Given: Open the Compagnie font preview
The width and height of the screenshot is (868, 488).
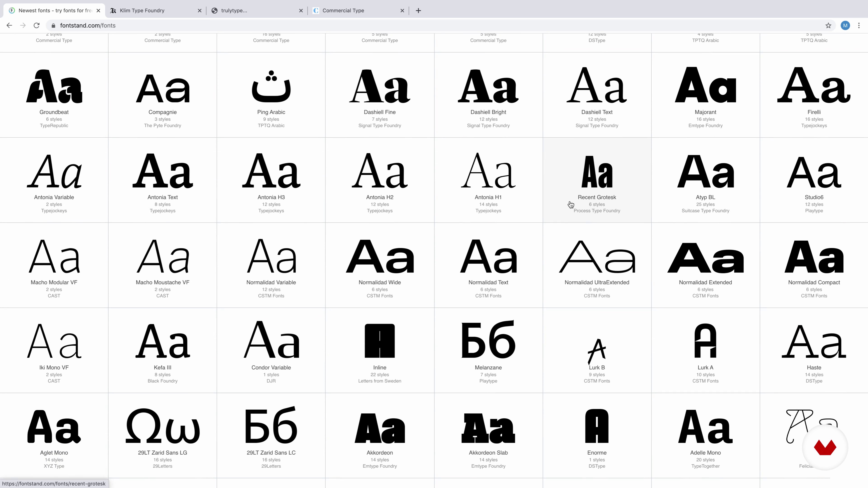Looking at the screenshot, I should [163, 88].
